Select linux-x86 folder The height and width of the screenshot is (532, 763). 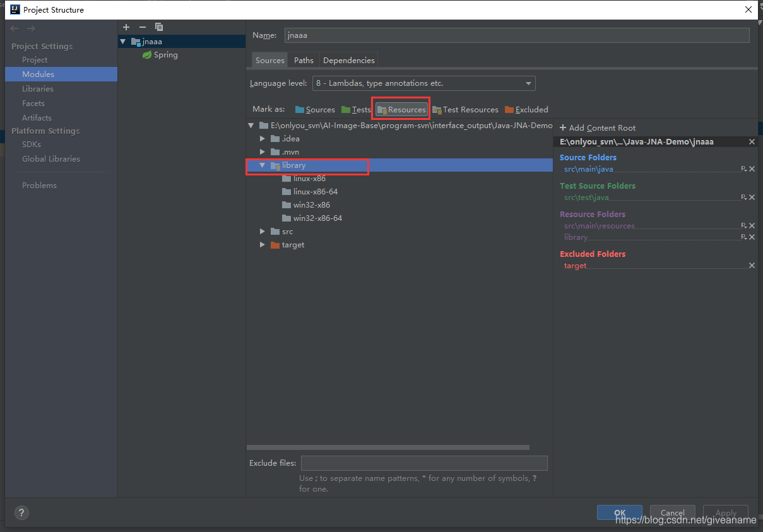pyautogui.click(x=309, y=179)
